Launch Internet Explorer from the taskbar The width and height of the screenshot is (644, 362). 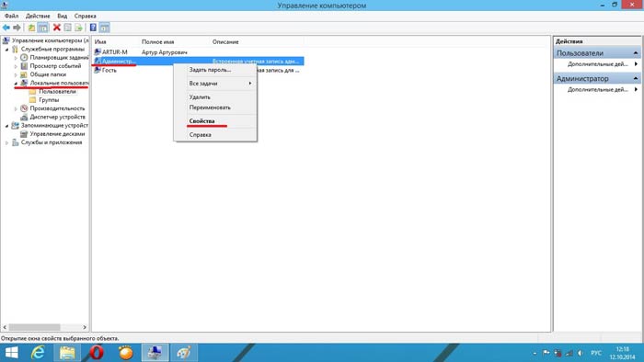point(38,353)
